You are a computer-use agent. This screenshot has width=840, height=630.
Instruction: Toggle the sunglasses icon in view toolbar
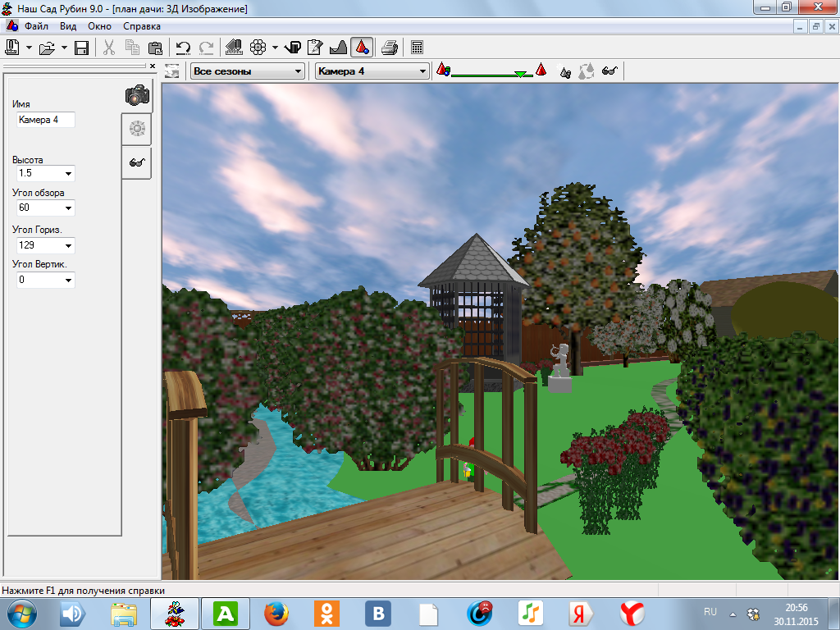pos(609,71)
